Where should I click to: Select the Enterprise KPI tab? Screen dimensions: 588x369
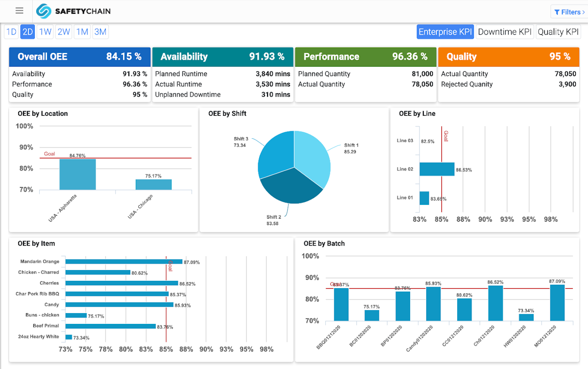[445, 31]
